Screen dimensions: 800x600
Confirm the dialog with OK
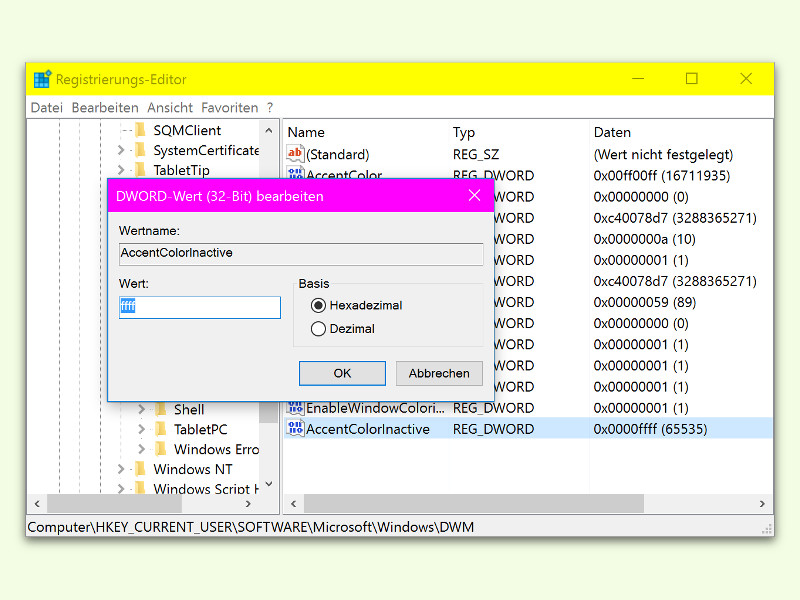coord(342,373)
